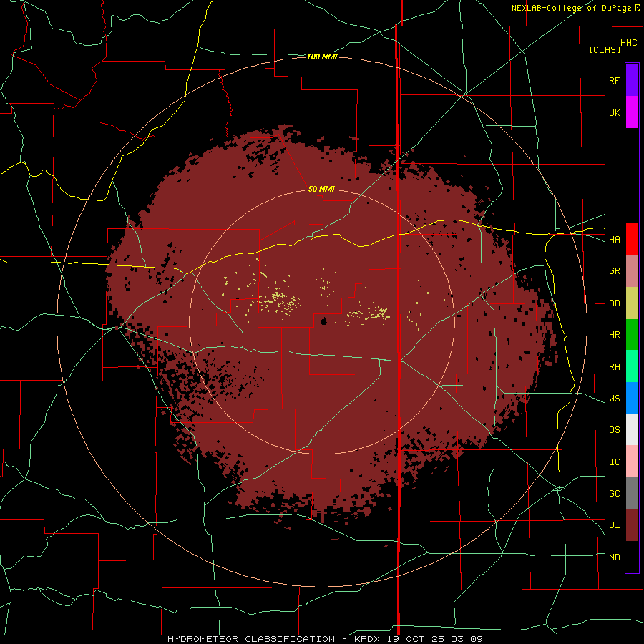Click the 'HHC' product code text
The image size is (644, 644).
pyautogui.click(x=629, y=43)
